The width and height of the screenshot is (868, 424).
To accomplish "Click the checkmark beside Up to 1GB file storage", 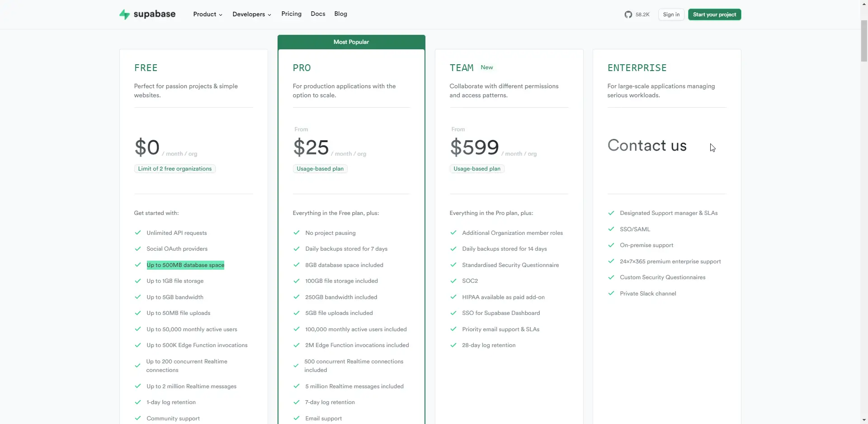I will 138,281.
